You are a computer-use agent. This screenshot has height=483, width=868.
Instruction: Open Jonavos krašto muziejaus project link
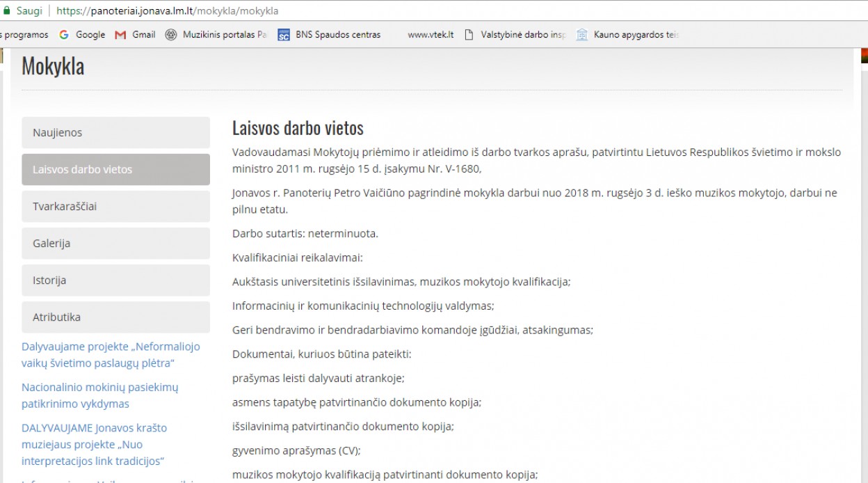(x=94, y=444)
